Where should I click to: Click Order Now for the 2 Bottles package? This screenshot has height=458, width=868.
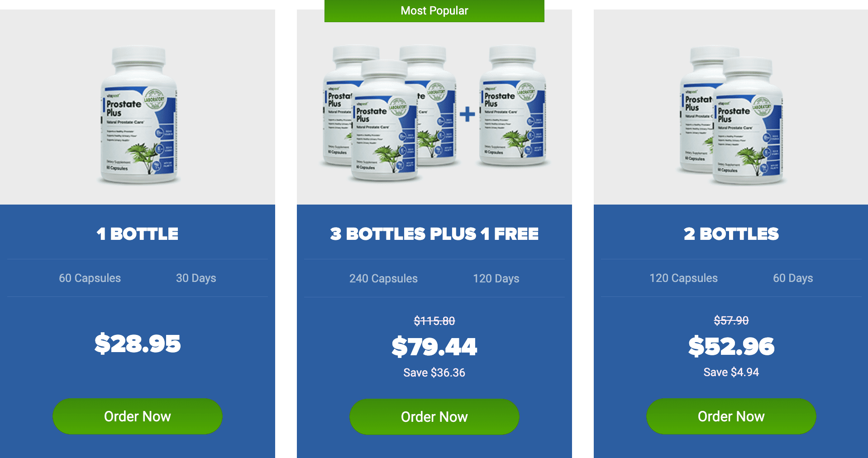tap(731, 416)
